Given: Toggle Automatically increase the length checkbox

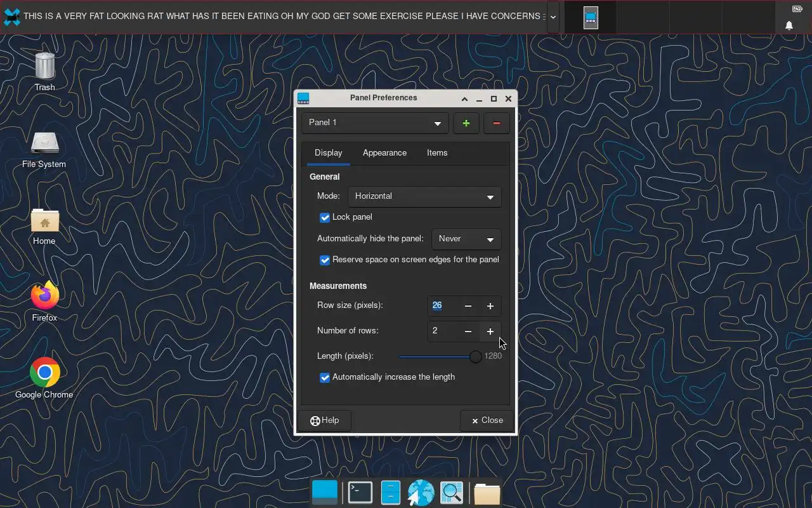Looking at the screenshot, I should tap(325, 377).
